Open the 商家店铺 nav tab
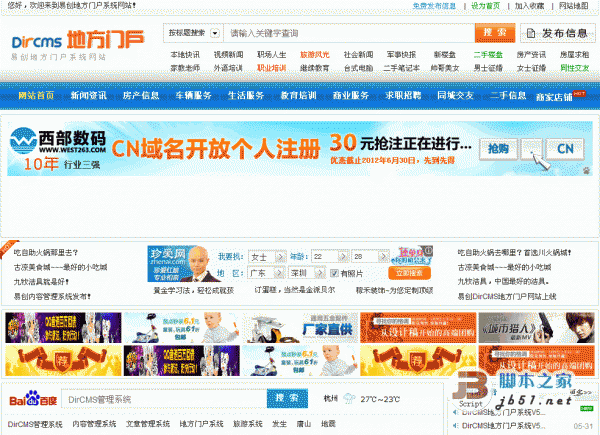This screenshot has width=600, height=435. 554,97
